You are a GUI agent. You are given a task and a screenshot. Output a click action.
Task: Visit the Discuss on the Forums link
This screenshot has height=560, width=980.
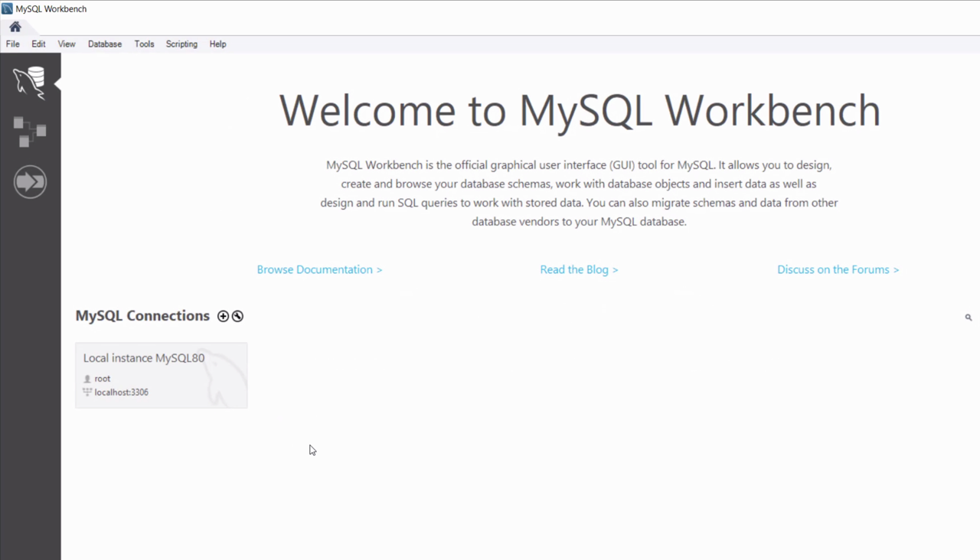tap(838, 269)
